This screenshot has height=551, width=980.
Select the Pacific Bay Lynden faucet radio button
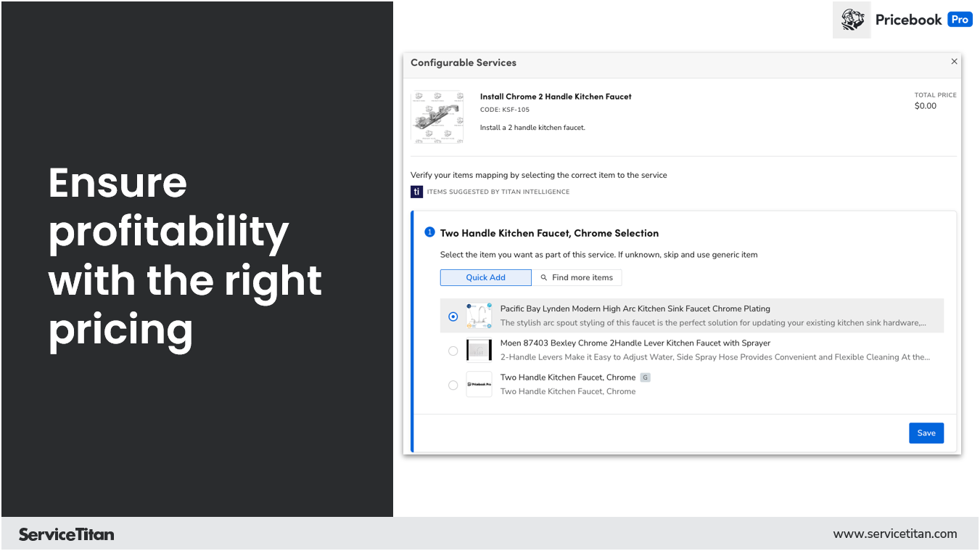click(x=453, y=317)
